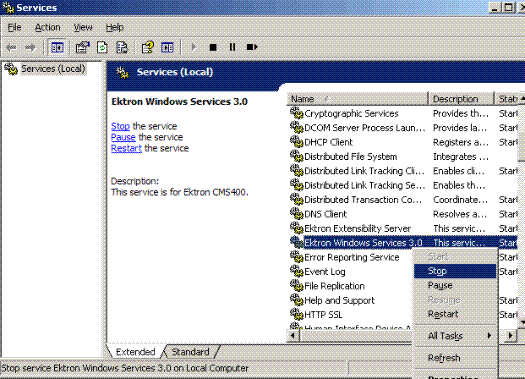Screen dimensions: 525x379
Task: Click the Export List toolbar icon
Action: (122, 48)
